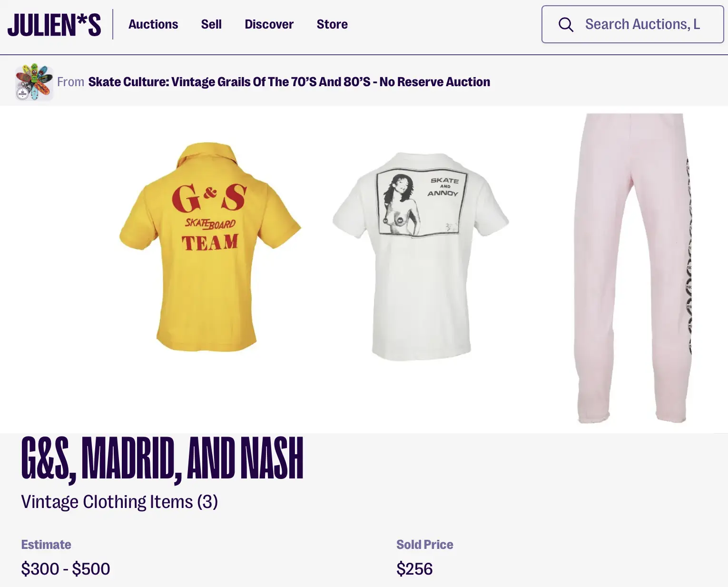This screenshot has width=728, height=587.
Task: Open the Skate Culture auction link
Action: 289,82
